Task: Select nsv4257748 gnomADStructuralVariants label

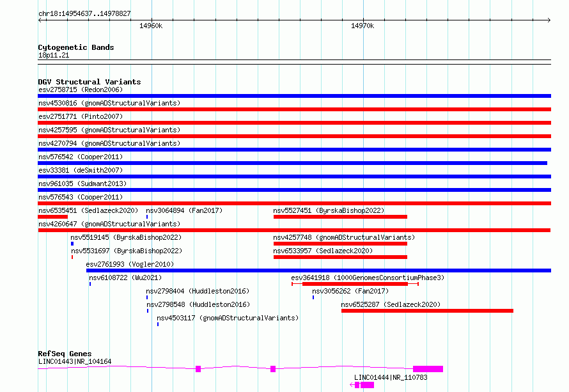Action: click(344, 237)
